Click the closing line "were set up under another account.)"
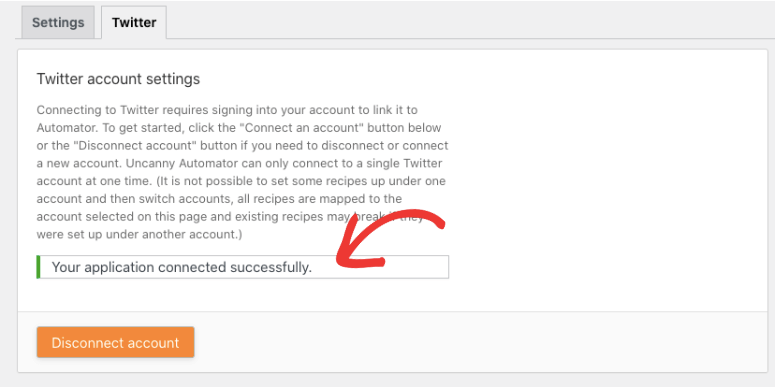775x387 pixels. [x=139, y=234]
